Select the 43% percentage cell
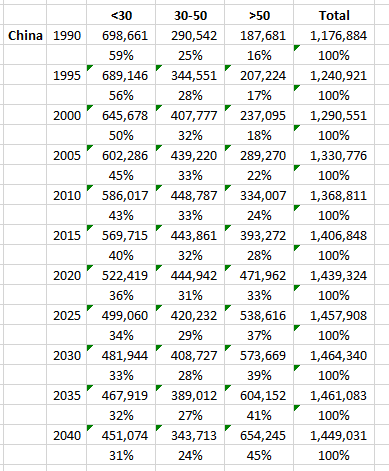389x471 pixels. tap(121, 215)
